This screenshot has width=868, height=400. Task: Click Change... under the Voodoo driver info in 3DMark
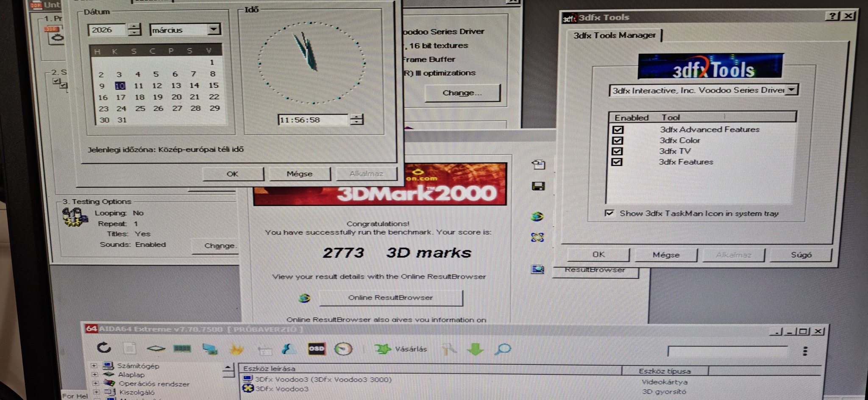click(462, 93)
